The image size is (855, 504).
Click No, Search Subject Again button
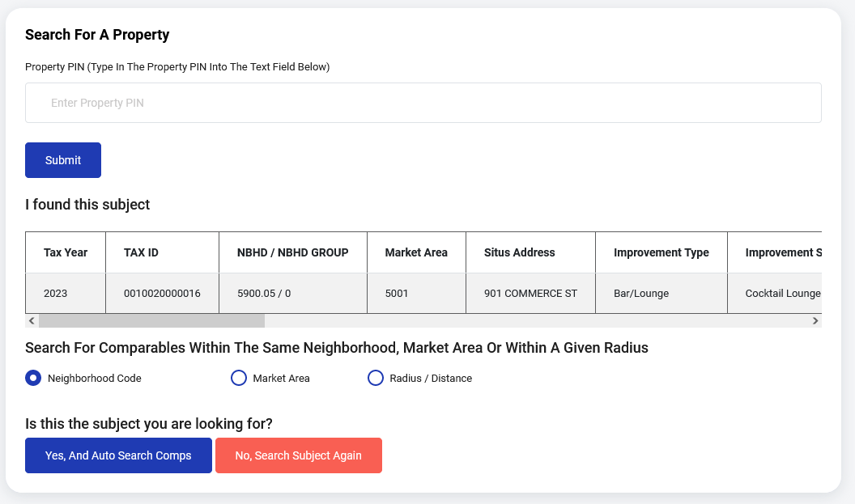(x=298, y=455)
